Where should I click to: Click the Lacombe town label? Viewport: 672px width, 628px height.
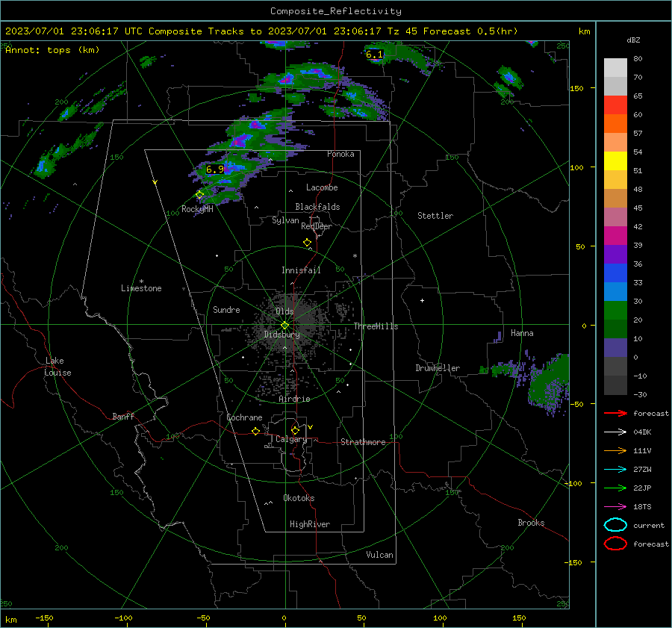[322, 187]
